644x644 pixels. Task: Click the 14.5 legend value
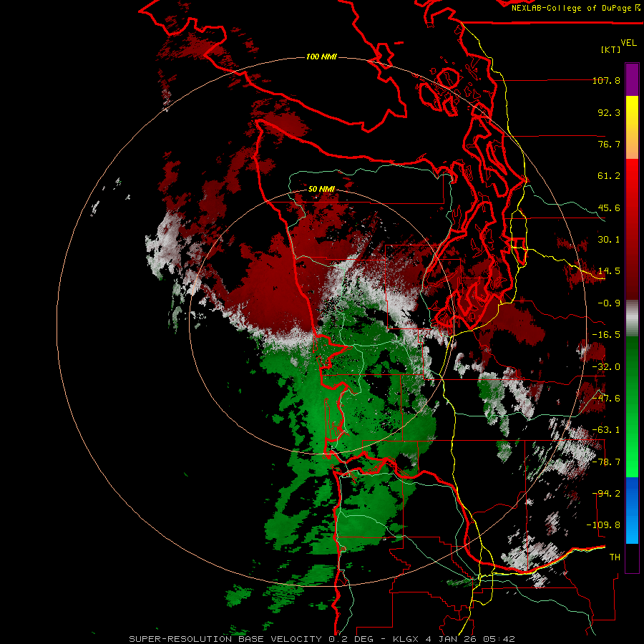pos(609,271)
